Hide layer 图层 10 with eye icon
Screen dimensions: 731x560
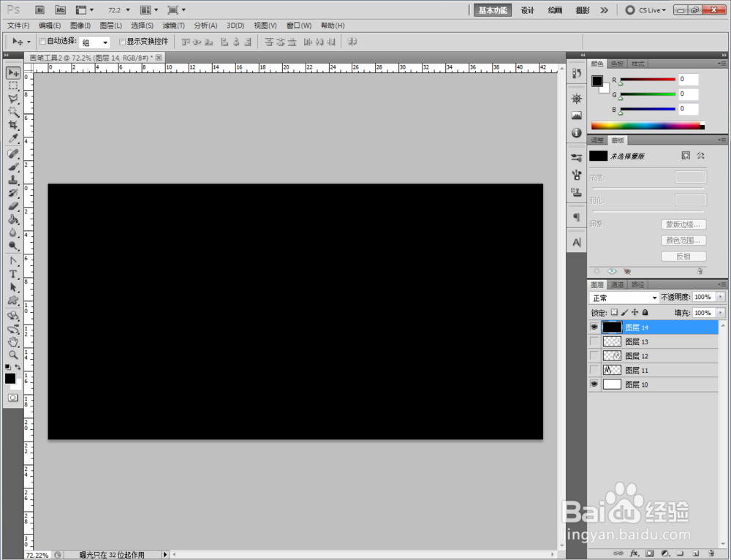coord(594,385)
